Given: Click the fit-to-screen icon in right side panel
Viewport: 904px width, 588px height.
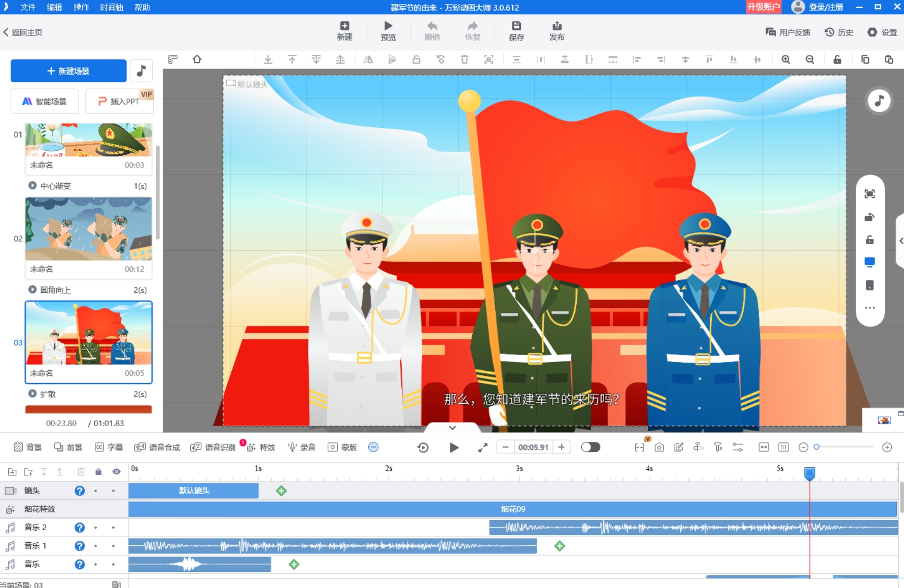Looking at the screenshot, I should pyautogui.click(x=870, y=194).
